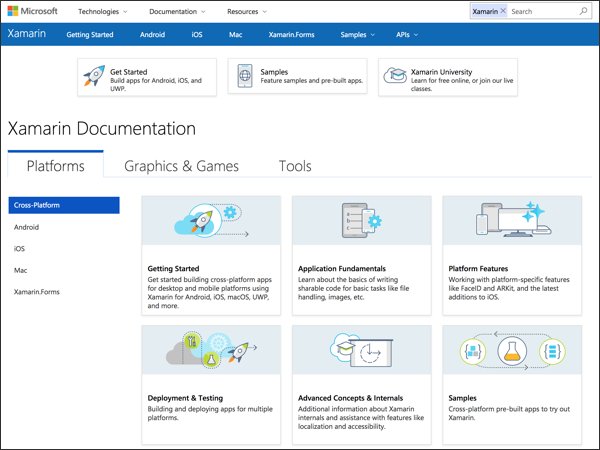Click 'Building and deploying apps' description

point(210,413)
